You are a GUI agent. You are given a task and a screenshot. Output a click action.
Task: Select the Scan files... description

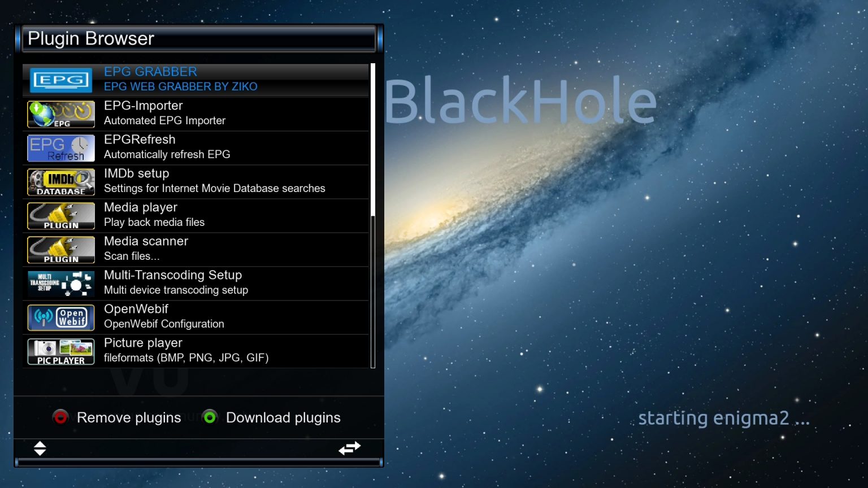point(132,256)
